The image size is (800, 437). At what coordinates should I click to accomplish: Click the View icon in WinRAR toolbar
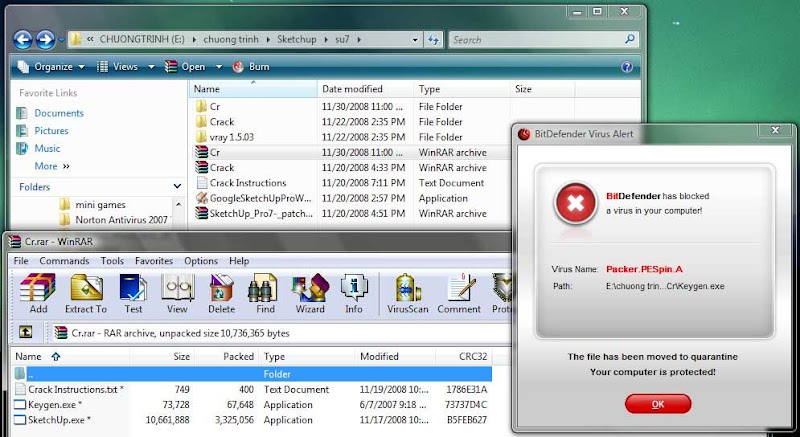[x=177, y=293]
